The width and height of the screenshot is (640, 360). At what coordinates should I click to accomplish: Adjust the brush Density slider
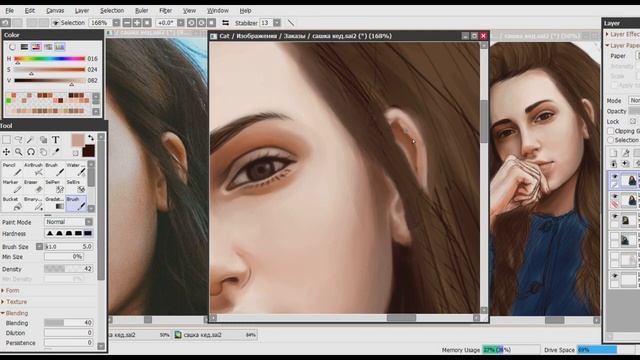69,269
